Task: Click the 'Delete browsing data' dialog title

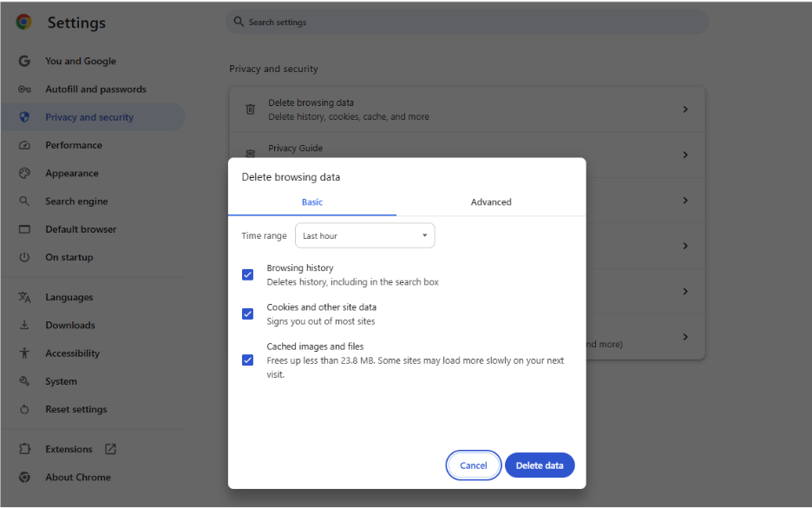Action: click(291, 177)
